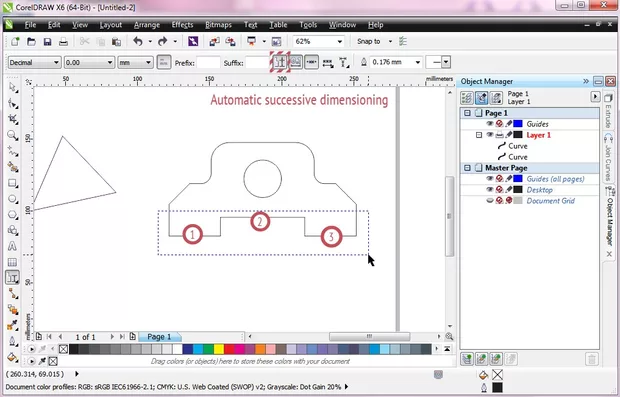Click the Redo arrow icon

point(163,42)
